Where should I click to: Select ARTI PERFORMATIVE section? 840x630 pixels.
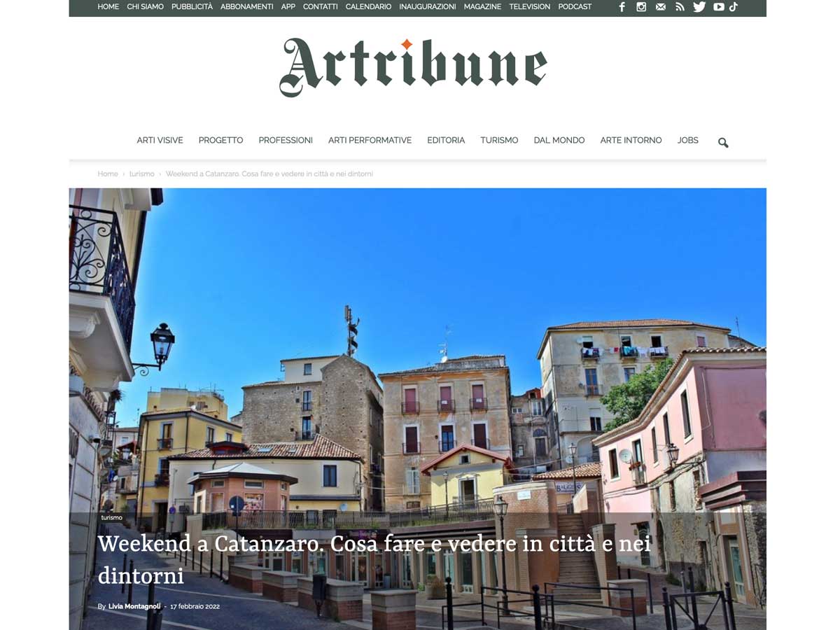370,141
